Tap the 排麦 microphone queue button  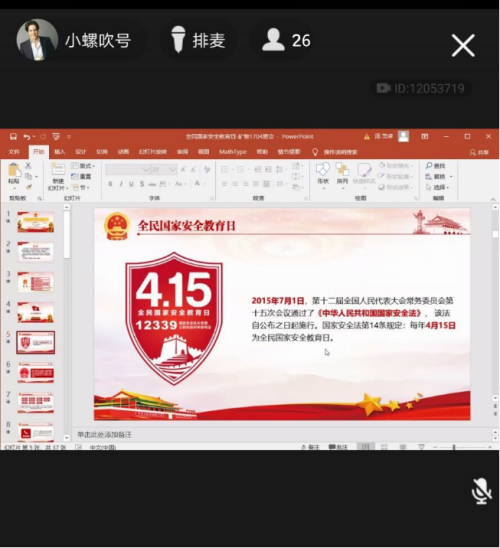198,41
